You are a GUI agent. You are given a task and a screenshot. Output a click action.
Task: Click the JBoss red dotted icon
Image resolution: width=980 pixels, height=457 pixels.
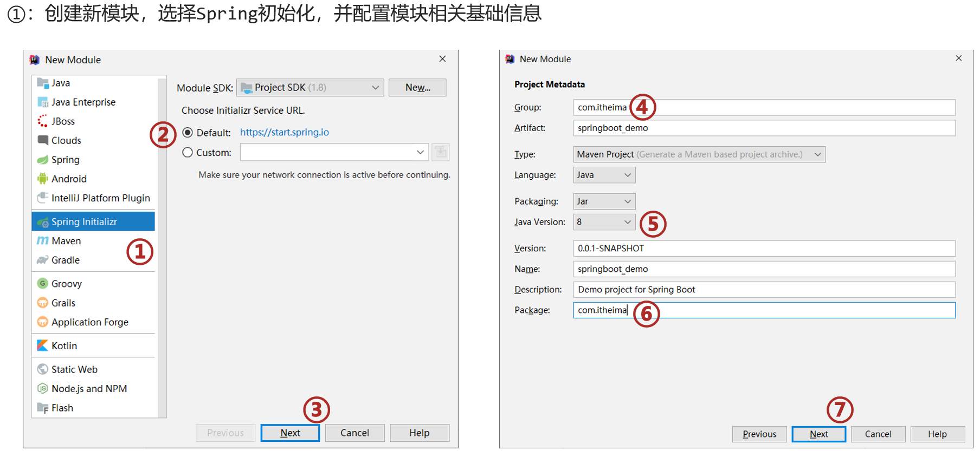click(42, 121)
